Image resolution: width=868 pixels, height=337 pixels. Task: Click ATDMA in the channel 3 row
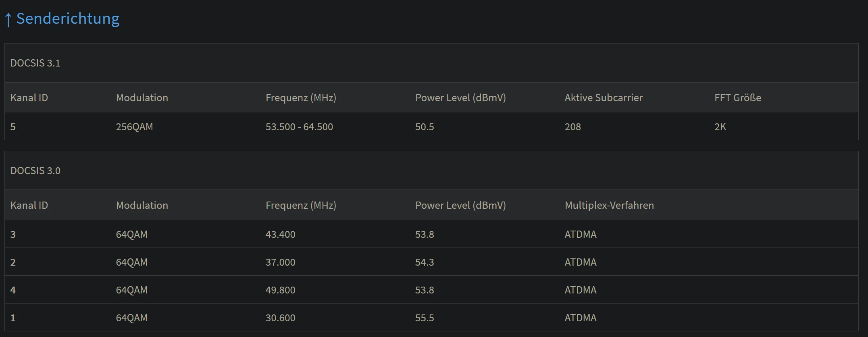[x=580, y=235]
